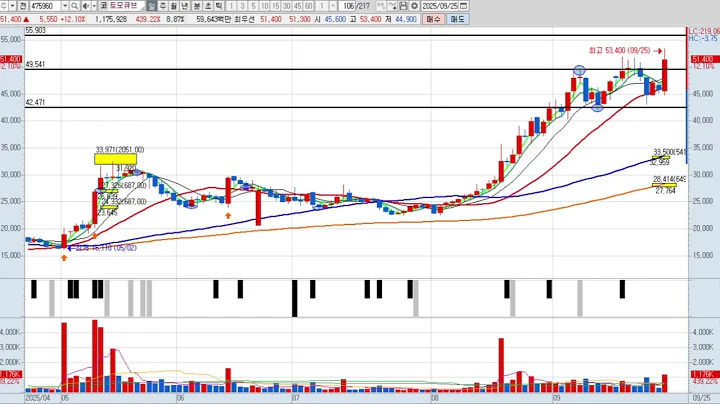Open the chart settings gear icon

(414, 6)
